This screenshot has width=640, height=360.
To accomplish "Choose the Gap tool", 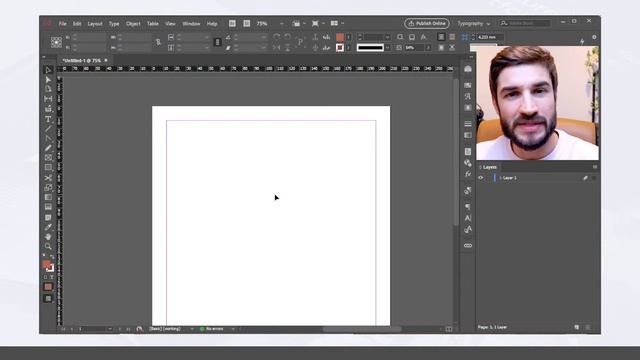I will point(48,99).
